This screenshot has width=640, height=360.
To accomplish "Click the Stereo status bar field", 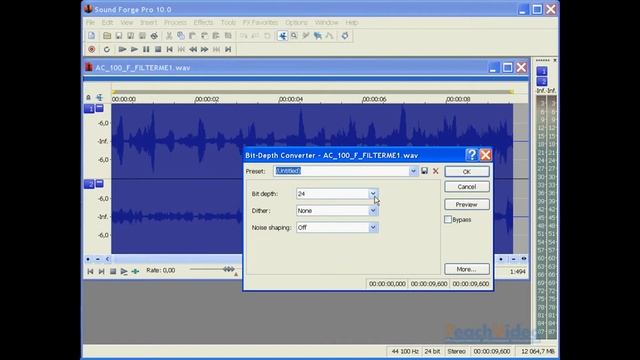I will point(456,351).
